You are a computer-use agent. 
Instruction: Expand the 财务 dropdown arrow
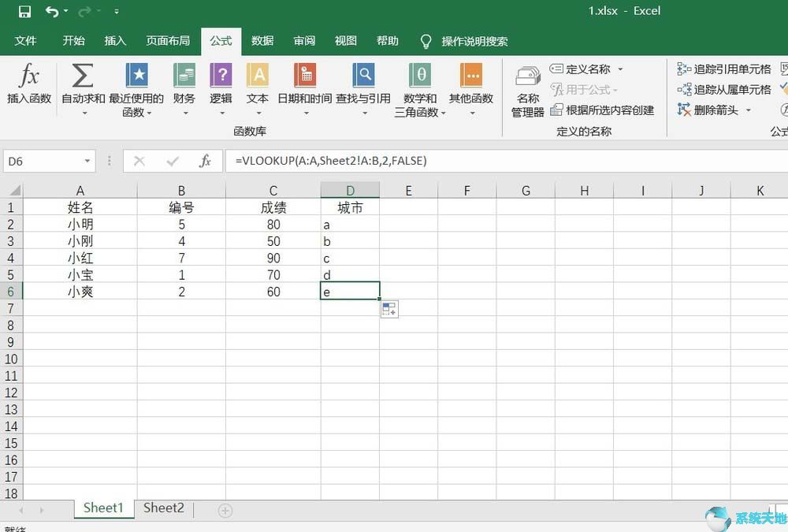tap(185, 113)
